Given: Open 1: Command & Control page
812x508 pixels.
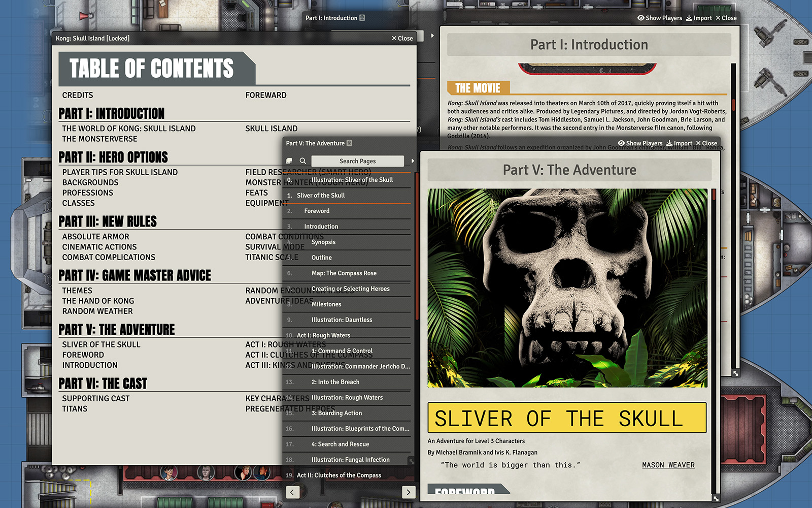Looking at the screenshot, I should [x=347, y=351].
